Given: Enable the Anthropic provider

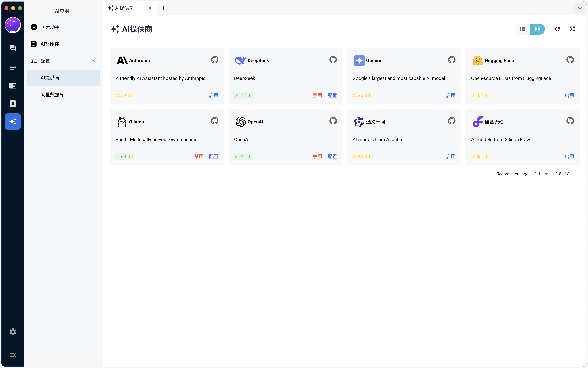Looking at the screenshot, I should point(214,95).
